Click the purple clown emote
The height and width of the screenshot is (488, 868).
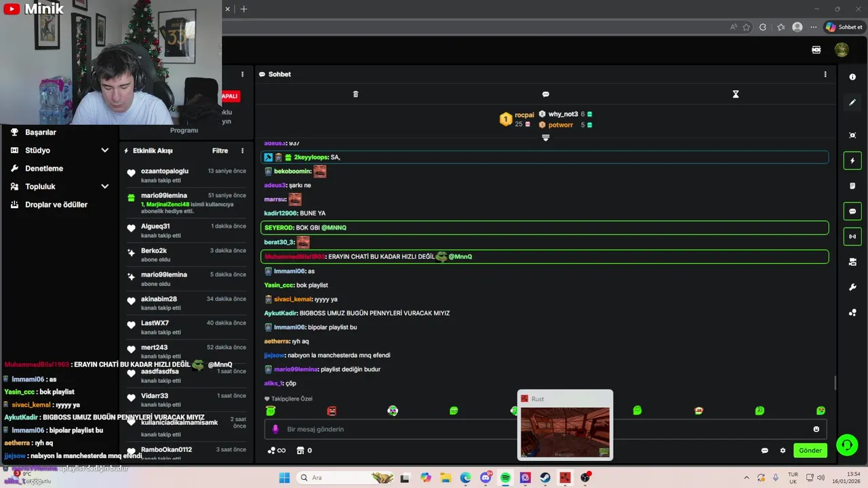click(x=393, y=411)
